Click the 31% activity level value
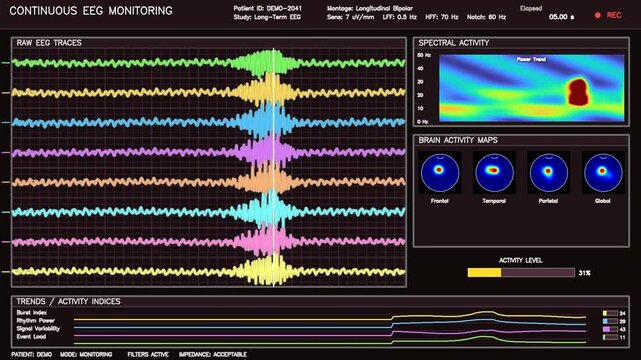Viewport: 641px width, 360px height. (585, 273)
